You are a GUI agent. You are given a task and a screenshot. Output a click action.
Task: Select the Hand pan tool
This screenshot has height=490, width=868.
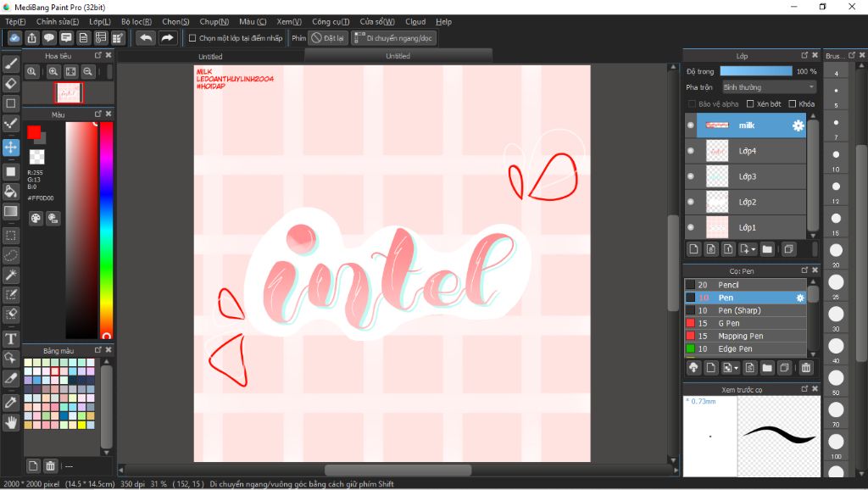pos(10,422)
